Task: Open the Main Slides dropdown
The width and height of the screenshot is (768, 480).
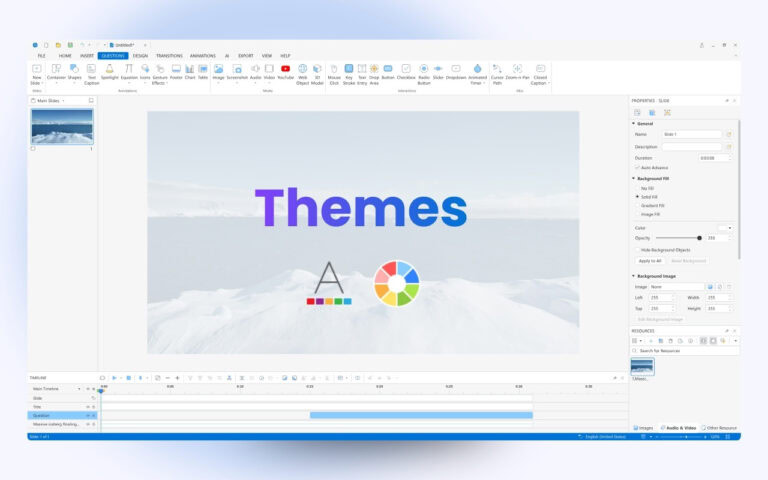Action: click(x=63, y=101)
